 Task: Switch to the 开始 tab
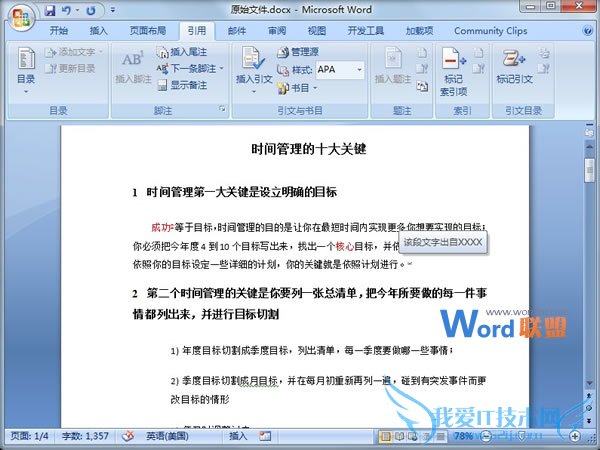point(59,31)
